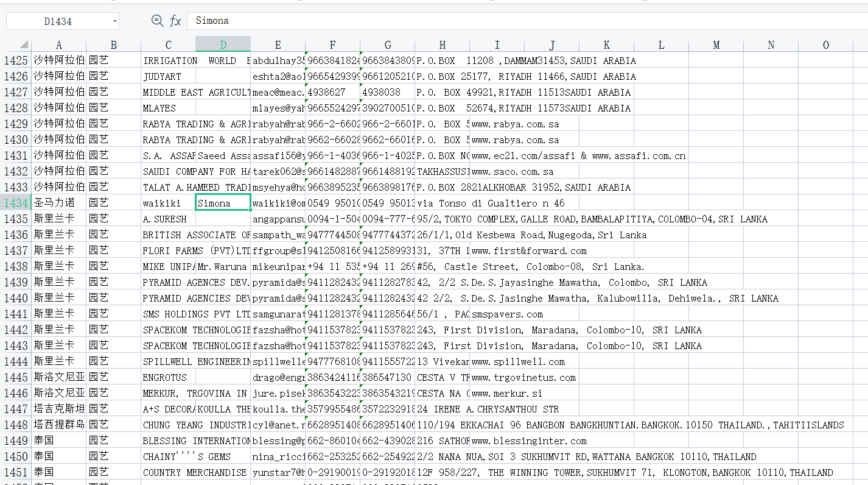This screenshot has height=485, width=868.
Task: Click COUNTRY MERCHANDISE cell in row 1451
Action: (169, 472)
